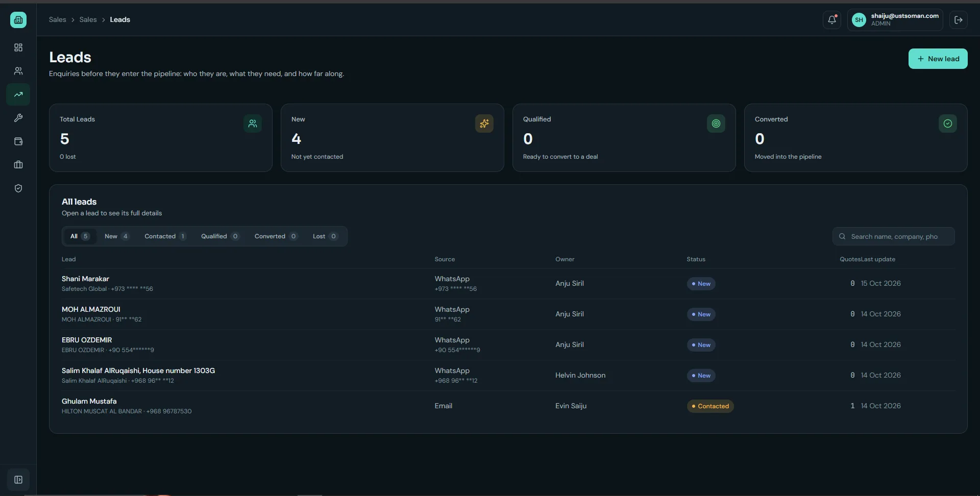This screenshot has height=496, width=980.
Task: Select the sales trend-line icon in sidebar
Action: click(x=18, y=94)
